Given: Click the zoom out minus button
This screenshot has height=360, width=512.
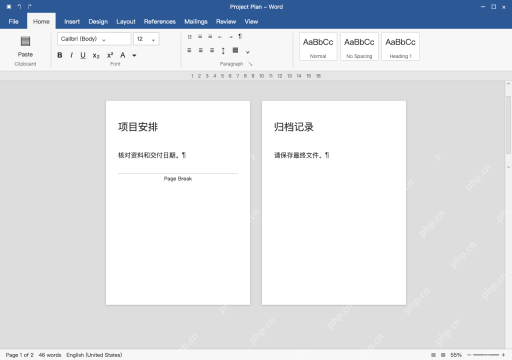Looking at the screenshot, I should coord(469,355).
